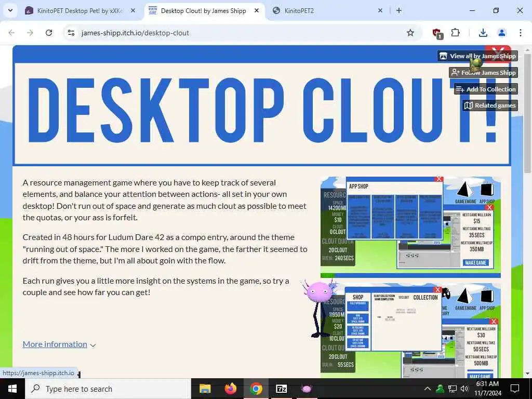Open Related games button
532x399 pixels.
[x=490, y=105]
